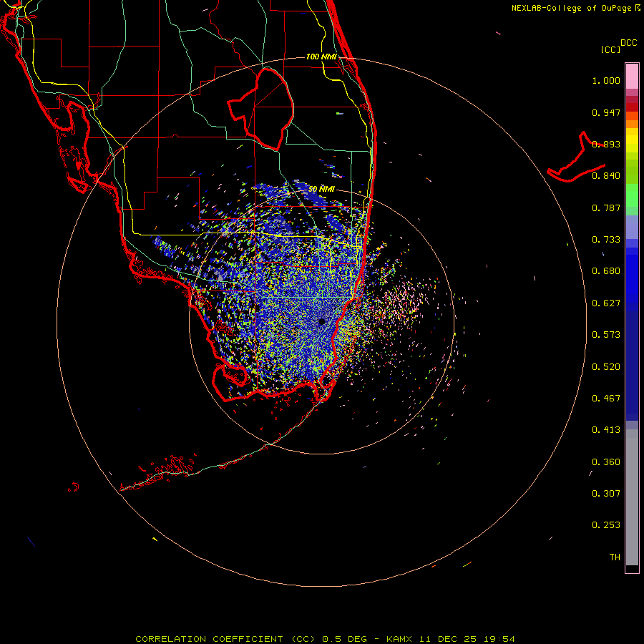Click the 0.520 scale label
644x644 pixels.
606,367
